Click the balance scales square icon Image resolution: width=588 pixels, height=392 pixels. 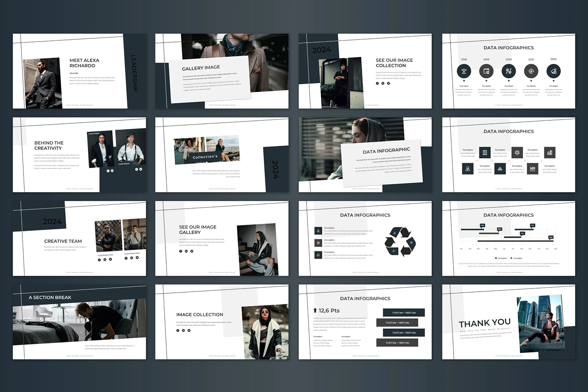click(x=517, y=152)
